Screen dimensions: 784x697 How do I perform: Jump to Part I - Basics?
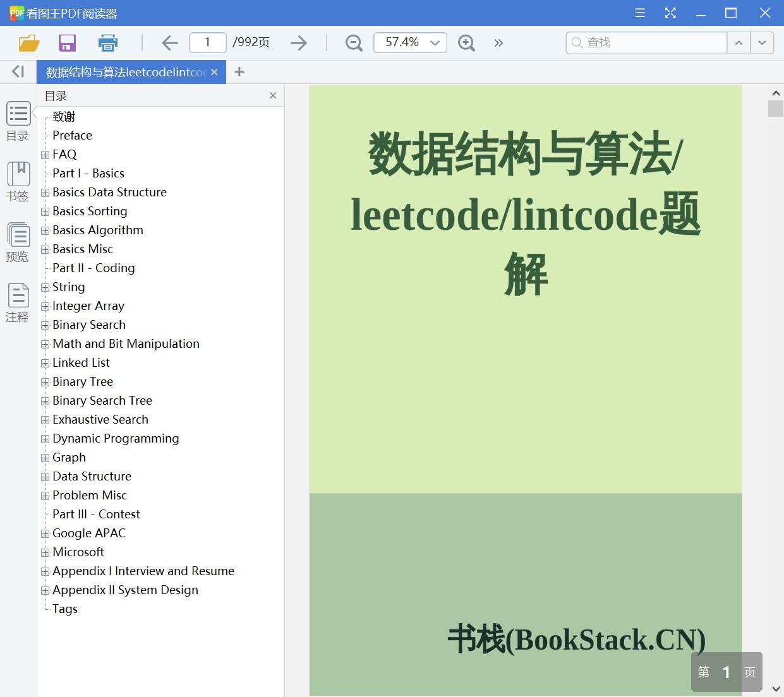click(x=88, y=173)
